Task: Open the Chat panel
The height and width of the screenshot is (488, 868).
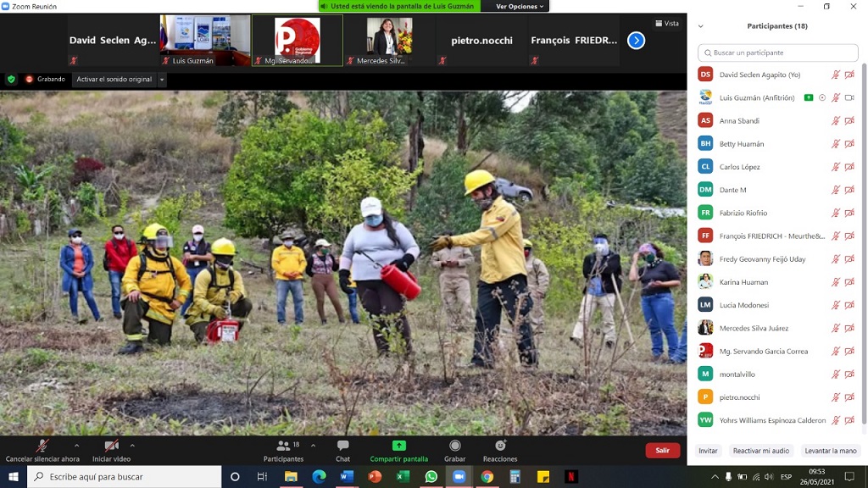Action: tap(342, 451)
